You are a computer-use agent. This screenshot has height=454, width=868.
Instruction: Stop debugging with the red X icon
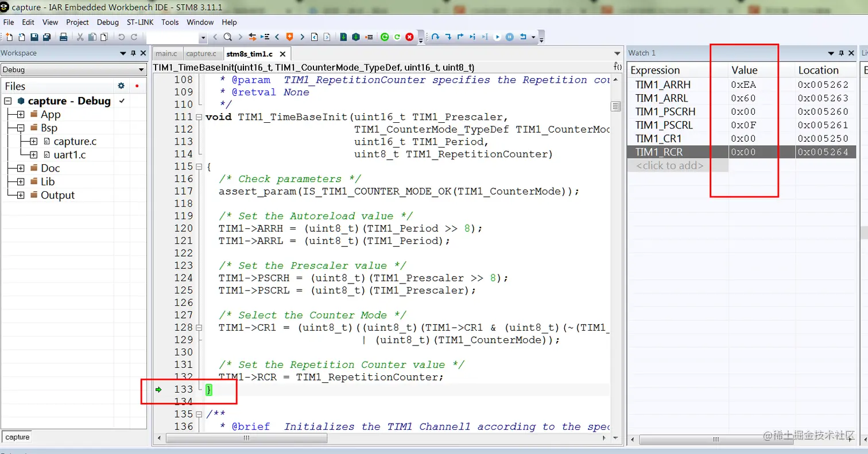pos(409,37)
